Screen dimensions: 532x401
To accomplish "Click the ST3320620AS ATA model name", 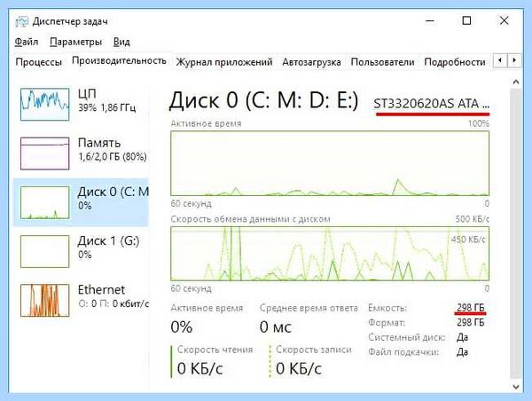I will (x=431, y=104).
